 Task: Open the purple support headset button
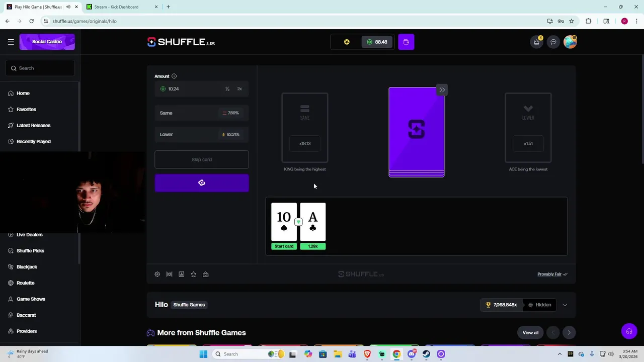629,331
